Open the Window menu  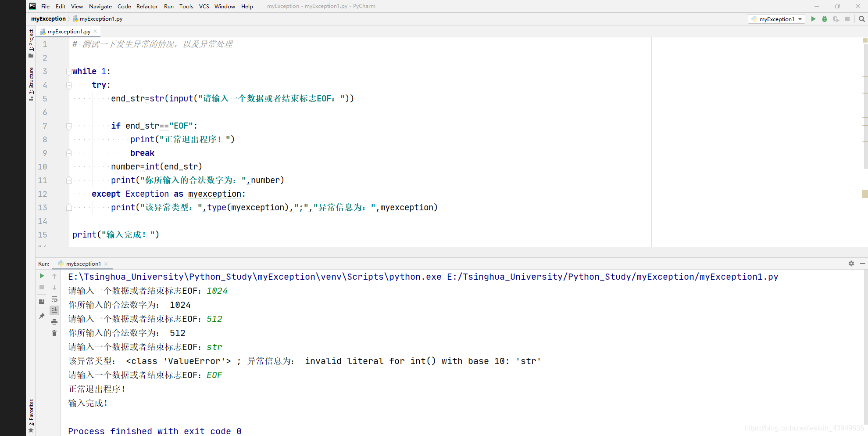point(225,6)
